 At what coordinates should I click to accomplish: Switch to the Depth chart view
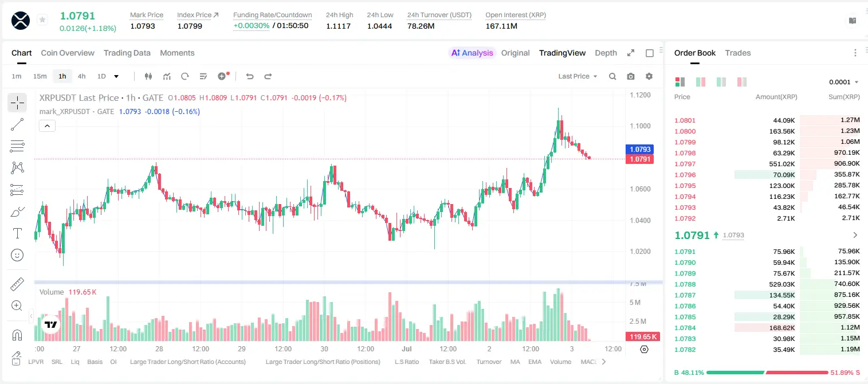coord(606,53)
